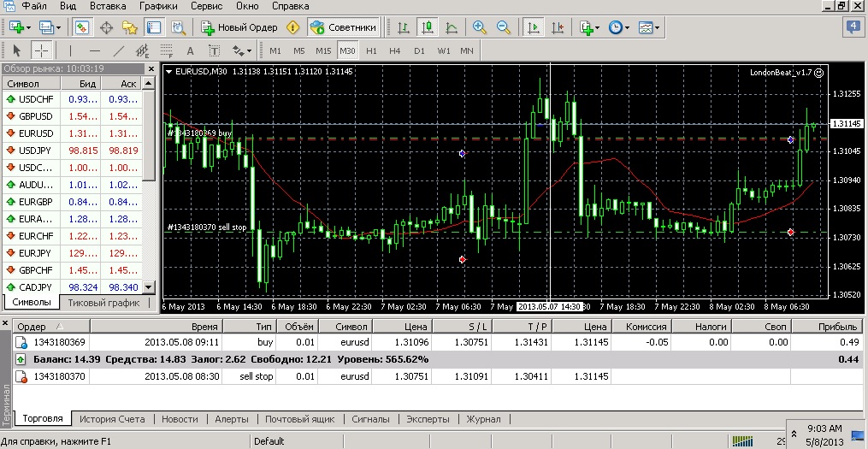Select the horizontal line drawing tool

click(95, 51)
